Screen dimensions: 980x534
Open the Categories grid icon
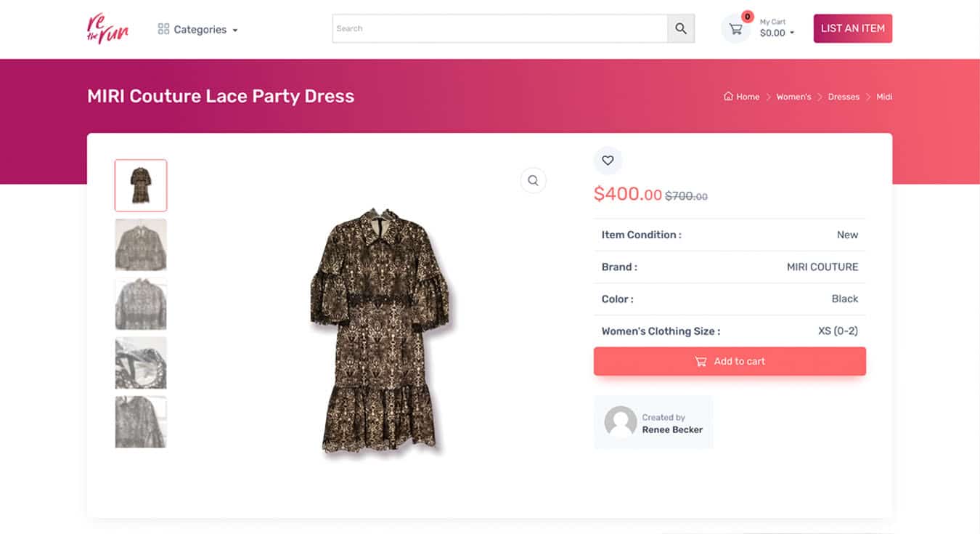(x=163, y=29)
